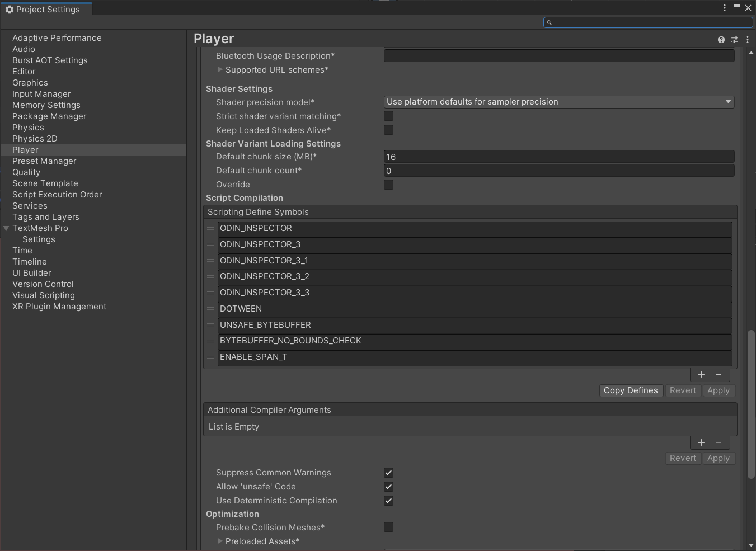Open Tags and Layers settings
This screenshot has height=551, width=756.
[46, 217]
